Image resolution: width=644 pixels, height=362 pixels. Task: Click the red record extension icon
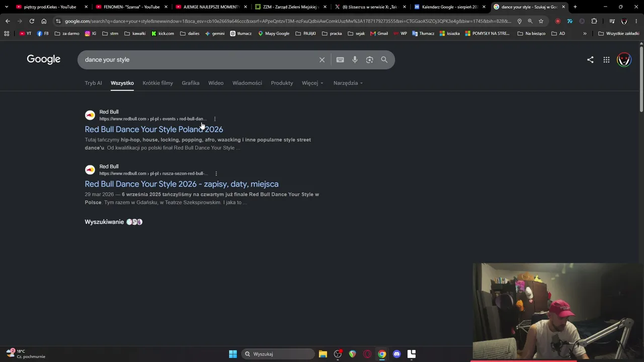557,21
